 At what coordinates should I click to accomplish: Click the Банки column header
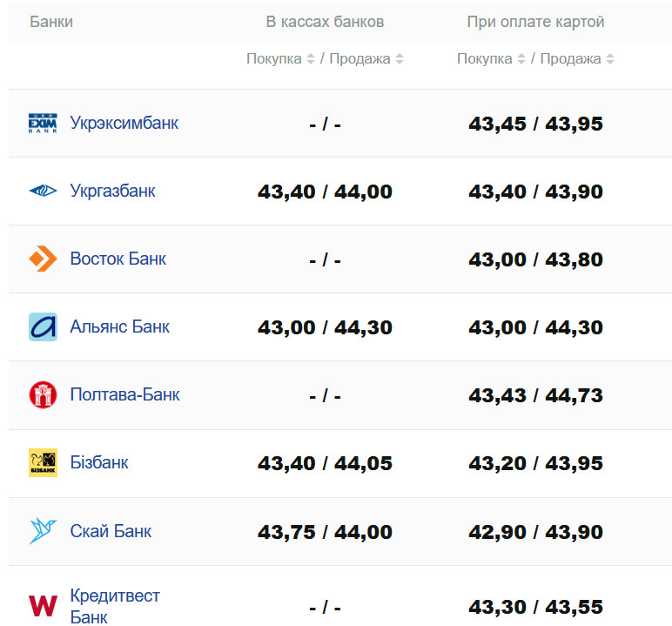[x=51, y=22]
